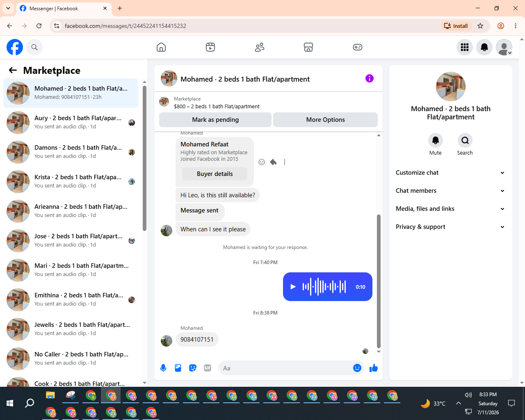
Task: Open the Windows notification center
Action: click(511, 404)
